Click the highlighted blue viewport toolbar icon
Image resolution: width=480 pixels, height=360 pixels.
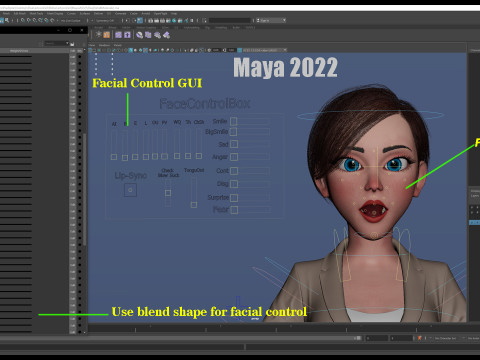[131, 50]
